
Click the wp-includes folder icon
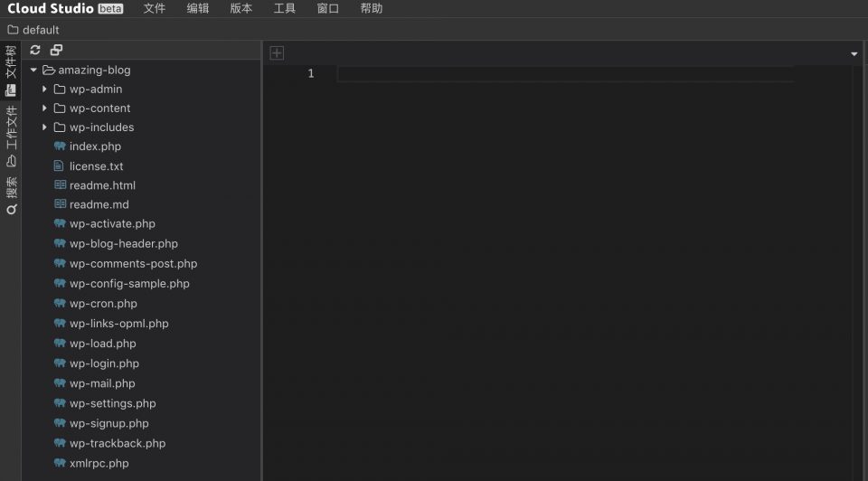60,127
